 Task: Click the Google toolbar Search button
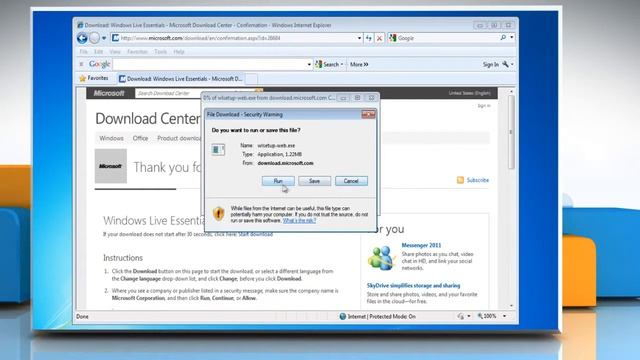pyautogui.click(x=327, y=64)
